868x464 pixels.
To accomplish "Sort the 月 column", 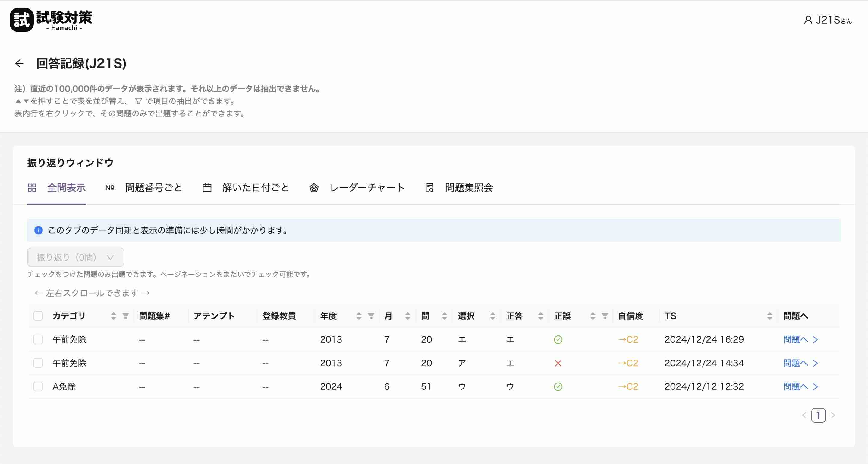I will (x=407, y=316).
